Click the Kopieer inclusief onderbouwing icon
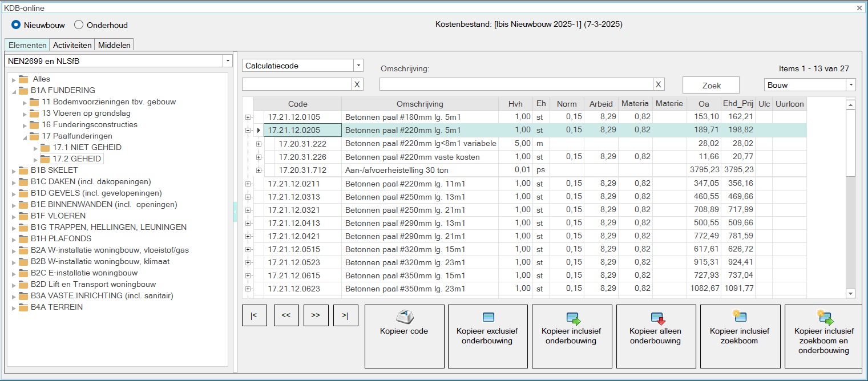 [572, 318]
